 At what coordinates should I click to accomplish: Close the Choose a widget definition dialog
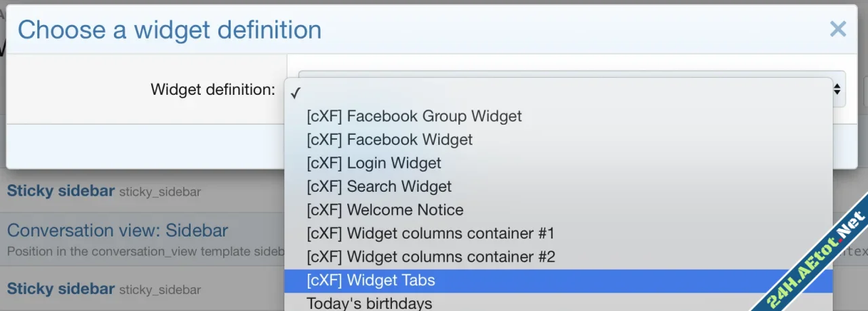pyautogui.click(x=838, y=29)
